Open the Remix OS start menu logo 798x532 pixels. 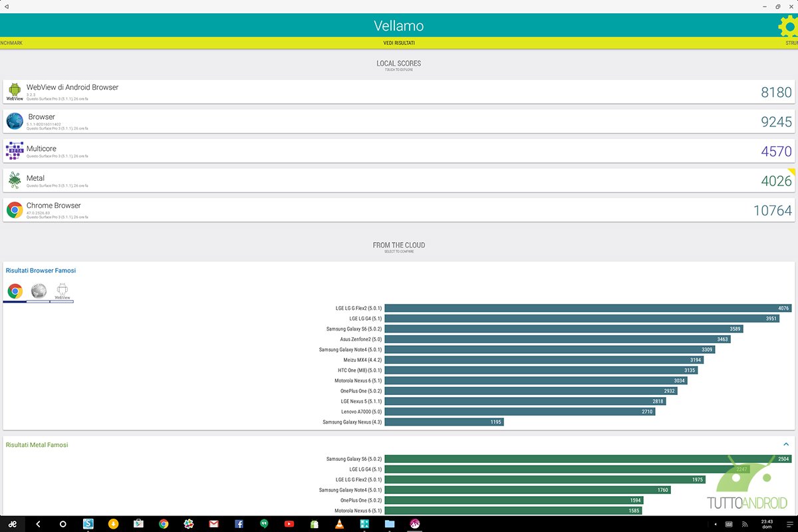12,524
